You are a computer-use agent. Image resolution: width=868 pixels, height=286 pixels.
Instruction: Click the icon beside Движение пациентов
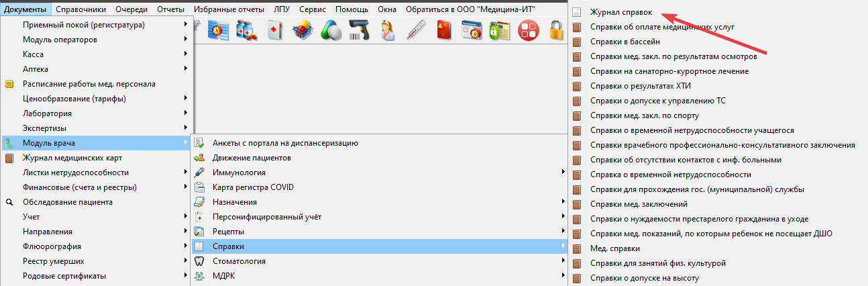199,158
